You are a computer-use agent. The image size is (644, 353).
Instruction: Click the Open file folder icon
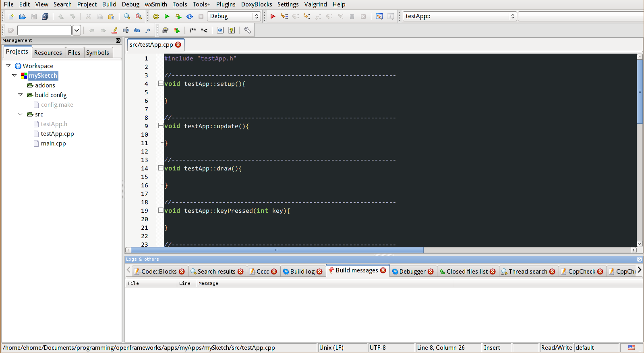tap(23, 17)
